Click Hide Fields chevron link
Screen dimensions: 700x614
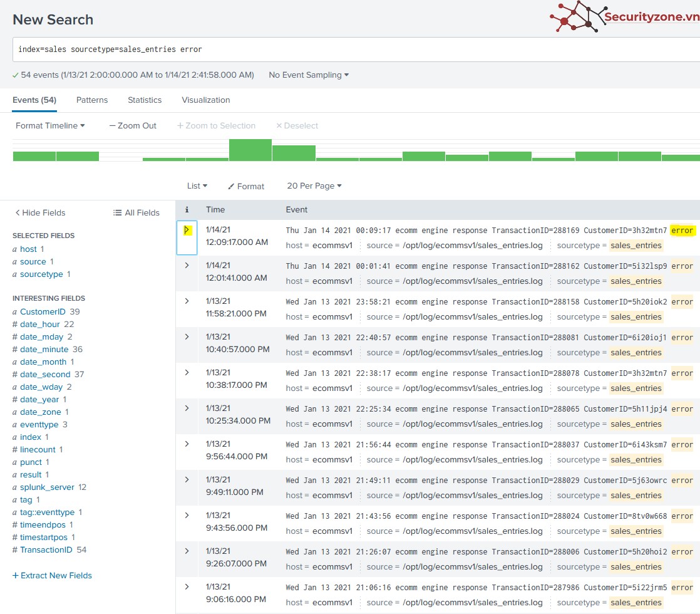(40, 213)
